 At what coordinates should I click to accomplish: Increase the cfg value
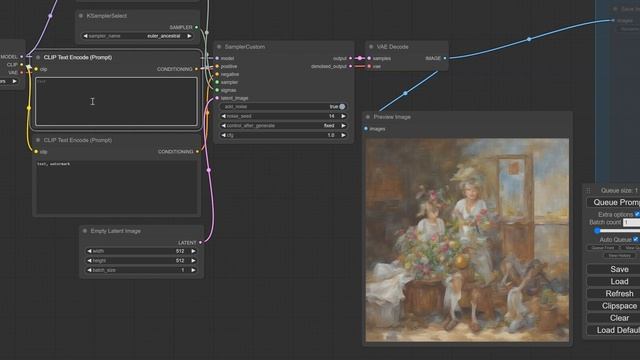click(x=343, y=135)
